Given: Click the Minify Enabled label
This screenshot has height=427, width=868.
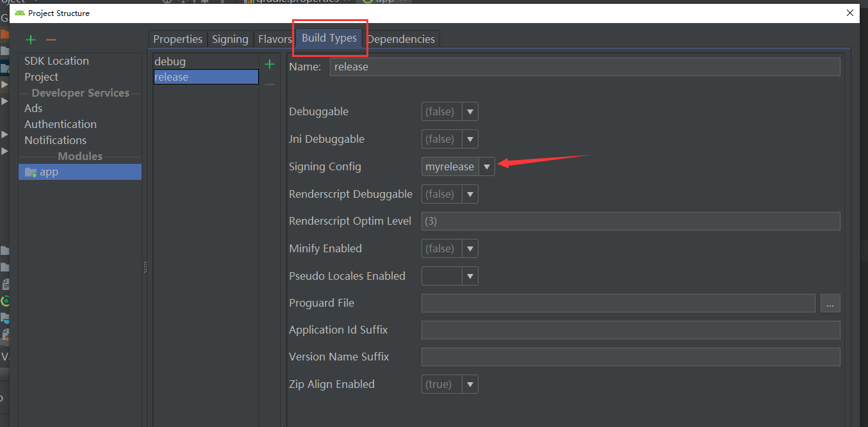Looking at the screenshot, I should (x=325, y=249).
